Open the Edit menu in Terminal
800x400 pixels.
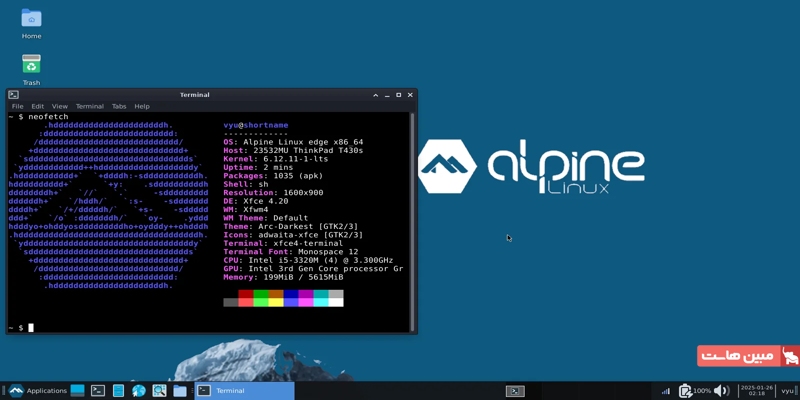37,106
